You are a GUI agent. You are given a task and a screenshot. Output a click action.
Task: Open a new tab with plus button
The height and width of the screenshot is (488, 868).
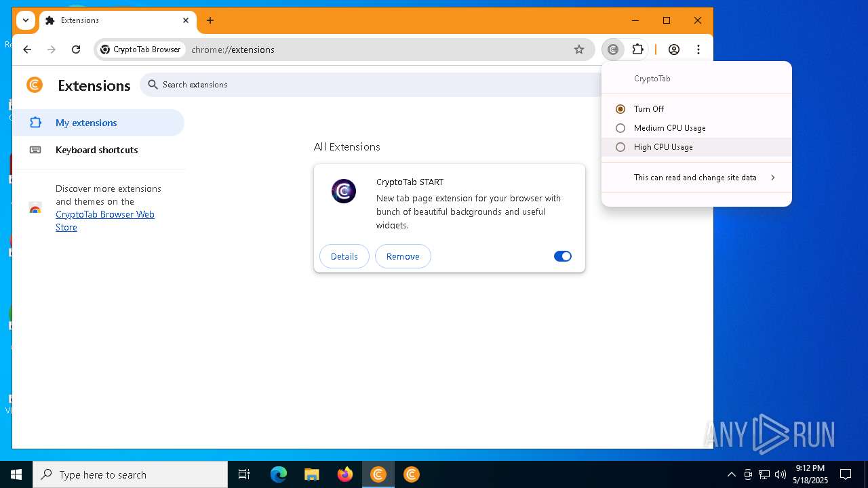pos(210,20)
